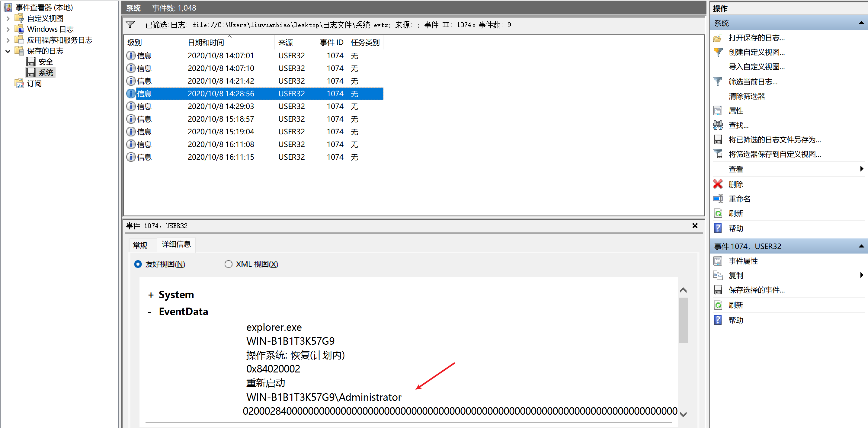Click the open saved log folder icon
Viewport: 868px width, 428px height.
718,38
